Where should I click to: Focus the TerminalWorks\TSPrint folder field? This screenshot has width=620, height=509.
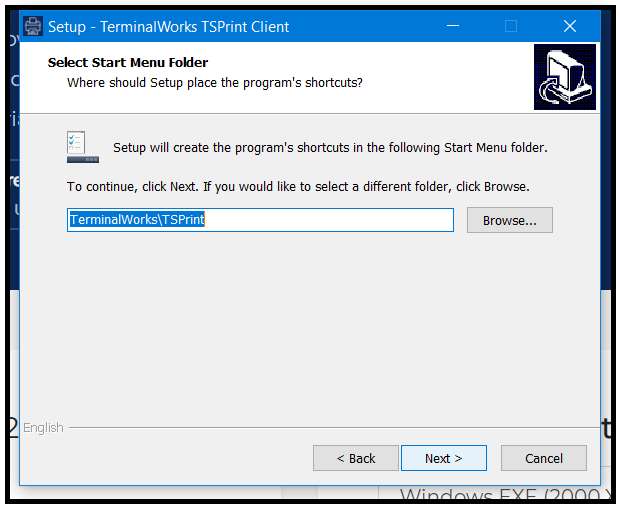[x=260, y=220]
